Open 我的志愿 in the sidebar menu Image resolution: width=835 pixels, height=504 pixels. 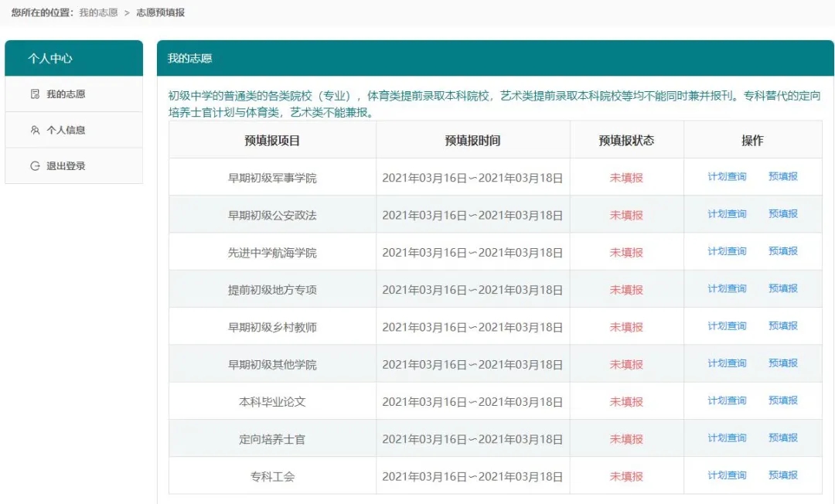[x=66, y=94]
